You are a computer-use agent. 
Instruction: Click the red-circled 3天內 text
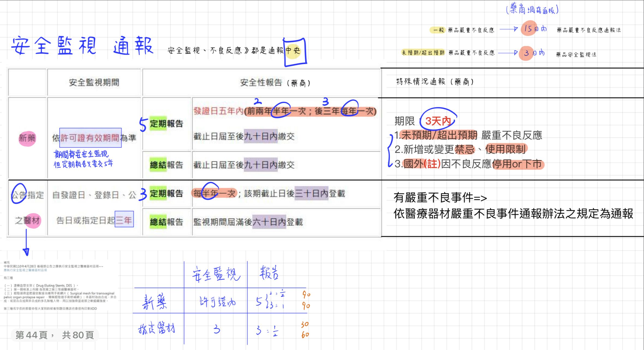pos(438,121)
